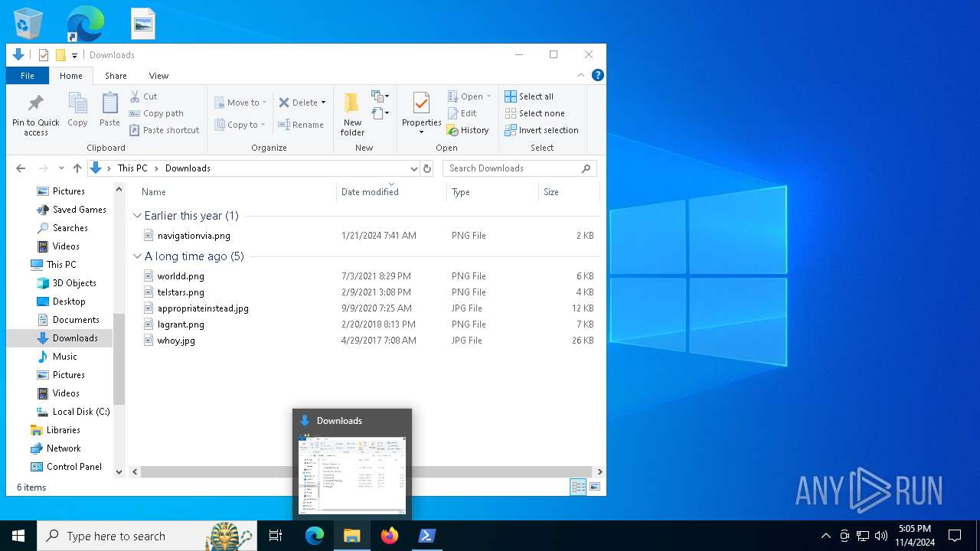
Task: Switch to Details view layout icon
Action: coord(578,487)
